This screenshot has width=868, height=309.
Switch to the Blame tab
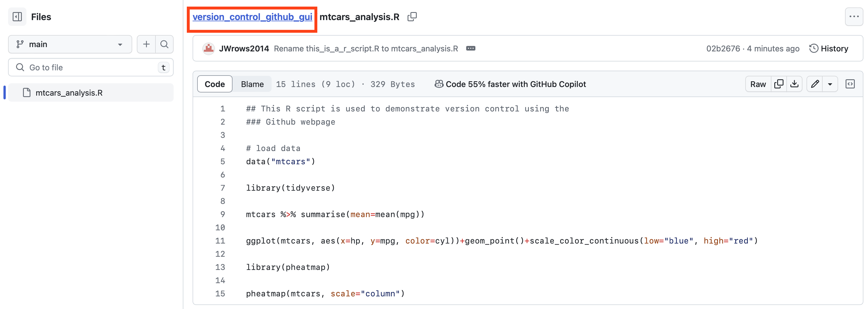click(x=252, y=84)
